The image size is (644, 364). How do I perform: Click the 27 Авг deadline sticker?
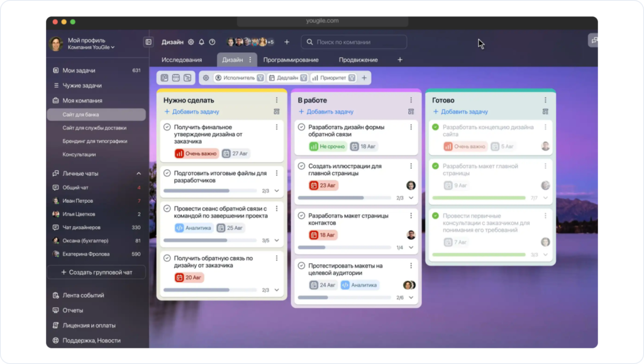click(x=236, y=154)
